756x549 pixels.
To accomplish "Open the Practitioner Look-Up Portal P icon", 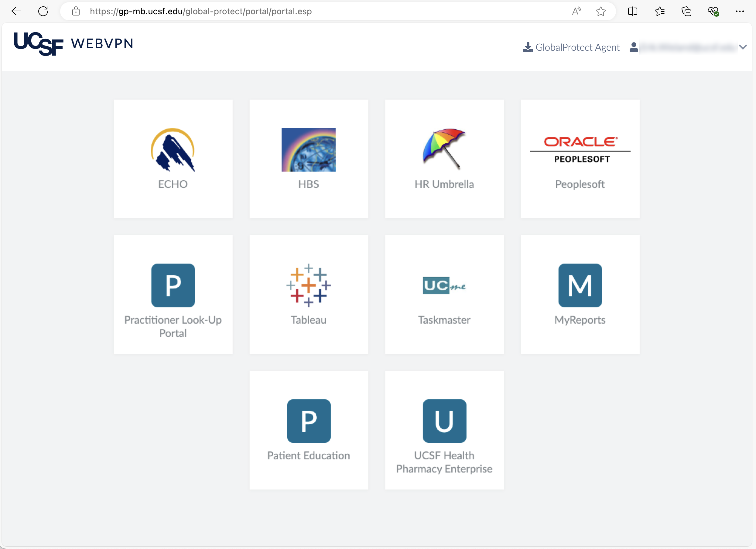I will click(x=173, y=285).
